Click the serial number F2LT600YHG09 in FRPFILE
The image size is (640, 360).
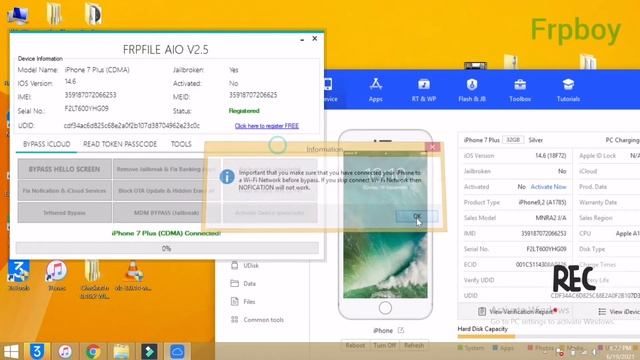(x=87, y=109)
